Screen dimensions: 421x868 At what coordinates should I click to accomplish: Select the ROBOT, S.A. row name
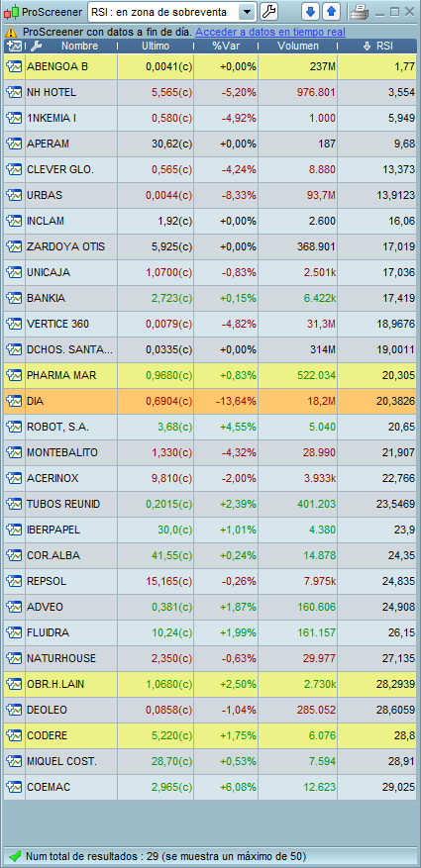click(x=57, y=428)
